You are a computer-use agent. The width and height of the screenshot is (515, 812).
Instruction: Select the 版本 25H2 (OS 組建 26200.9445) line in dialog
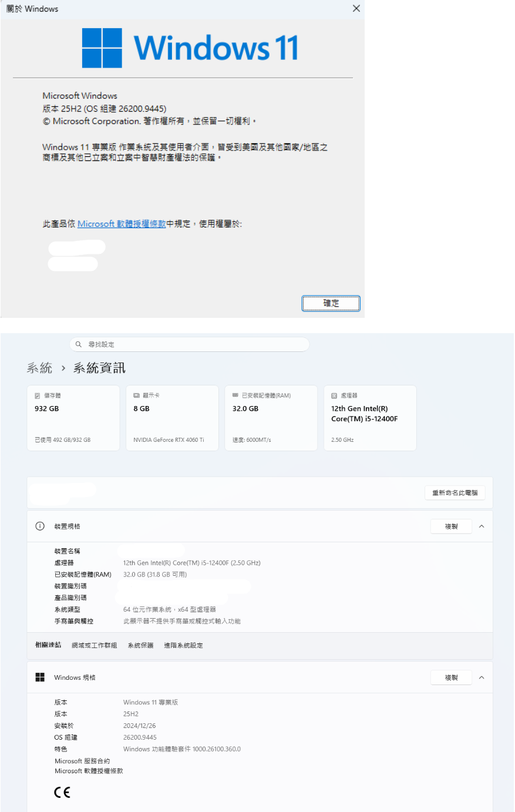click(x=105, y=109)
